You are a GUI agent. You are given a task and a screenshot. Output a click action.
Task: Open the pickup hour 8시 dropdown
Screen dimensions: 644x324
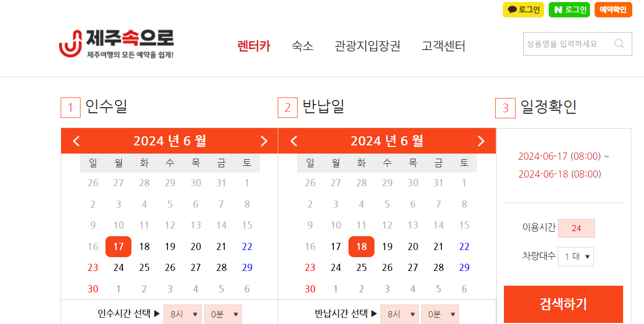click(182, 314)
